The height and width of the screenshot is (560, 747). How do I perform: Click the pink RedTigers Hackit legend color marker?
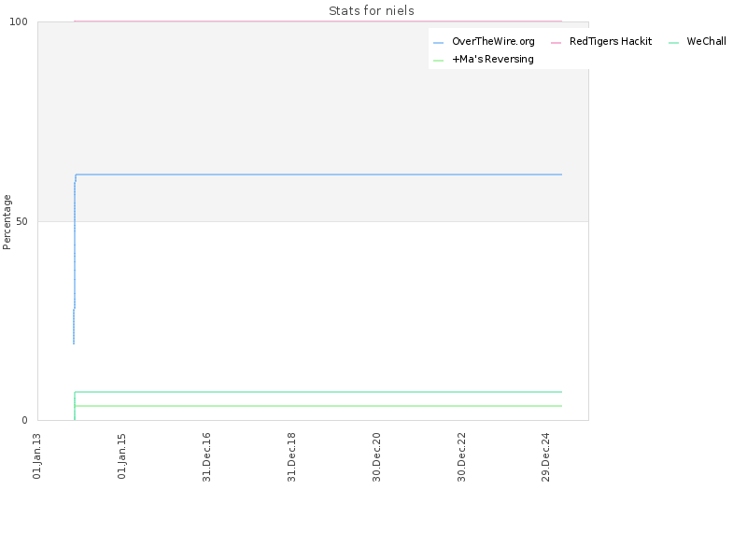point(556,43)
